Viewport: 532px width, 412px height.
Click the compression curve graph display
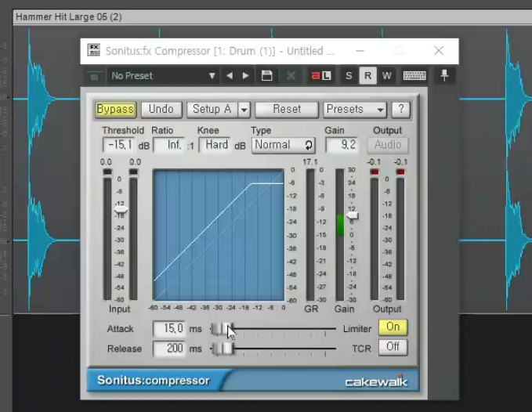(x=219, y=235)
